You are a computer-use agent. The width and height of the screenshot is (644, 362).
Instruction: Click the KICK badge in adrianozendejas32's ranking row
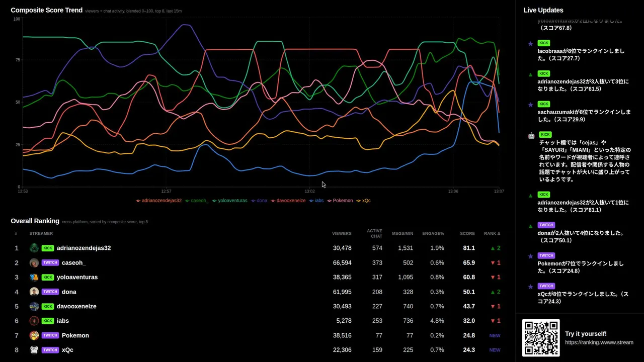[48, 248]
